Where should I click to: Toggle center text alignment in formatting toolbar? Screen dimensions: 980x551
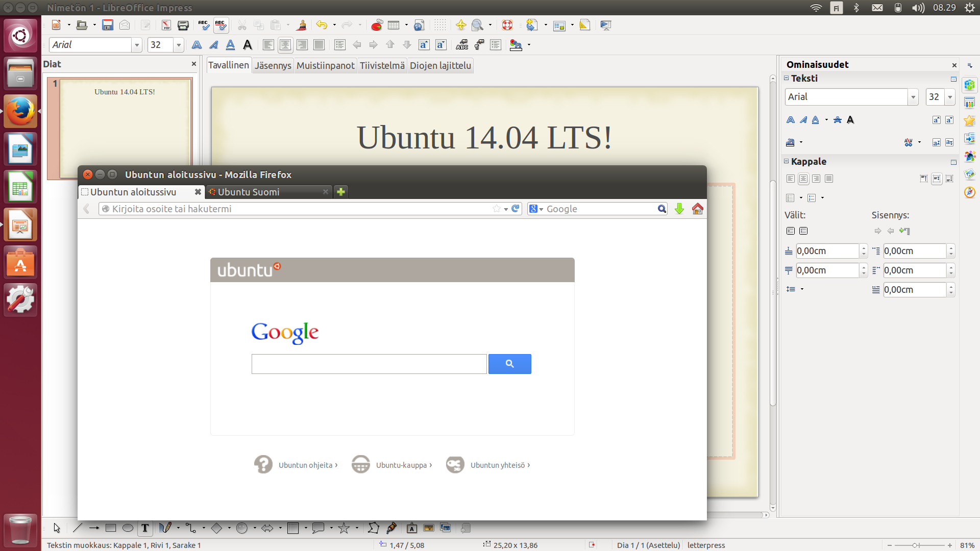285,45
